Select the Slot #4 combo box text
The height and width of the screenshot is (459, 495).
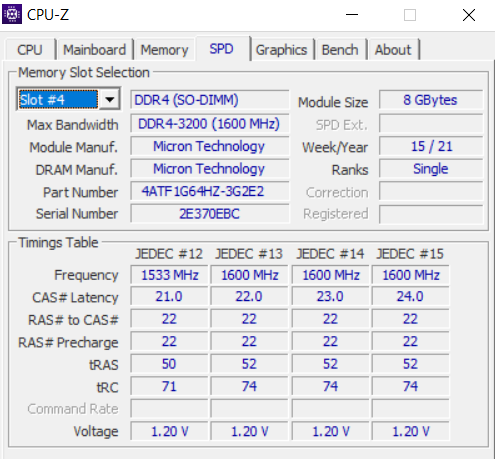(59, 99)
